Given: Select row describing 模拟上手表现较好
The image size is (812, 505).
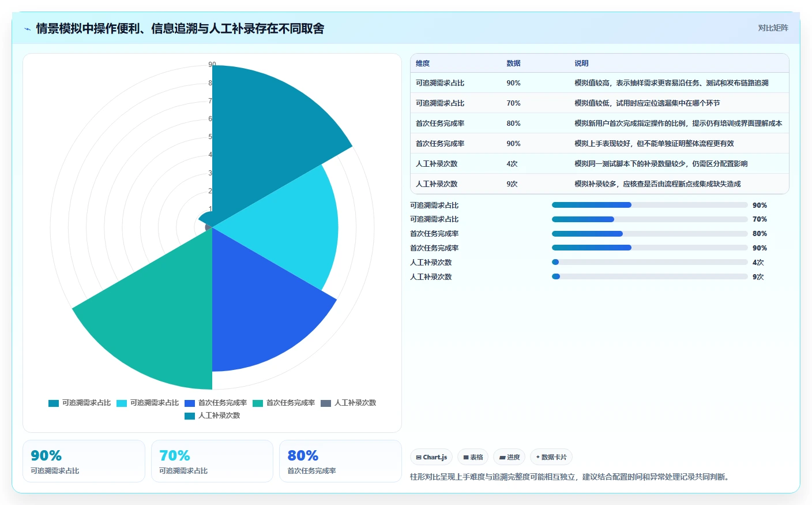Looking at the screenshot, I should coord(599,143).
